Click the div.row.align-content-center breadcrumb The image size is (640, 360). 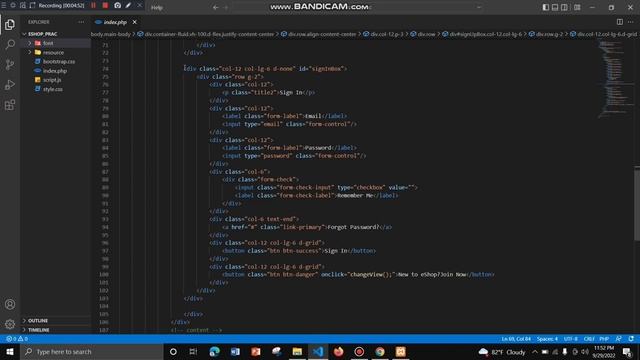(x=319, y=34)
